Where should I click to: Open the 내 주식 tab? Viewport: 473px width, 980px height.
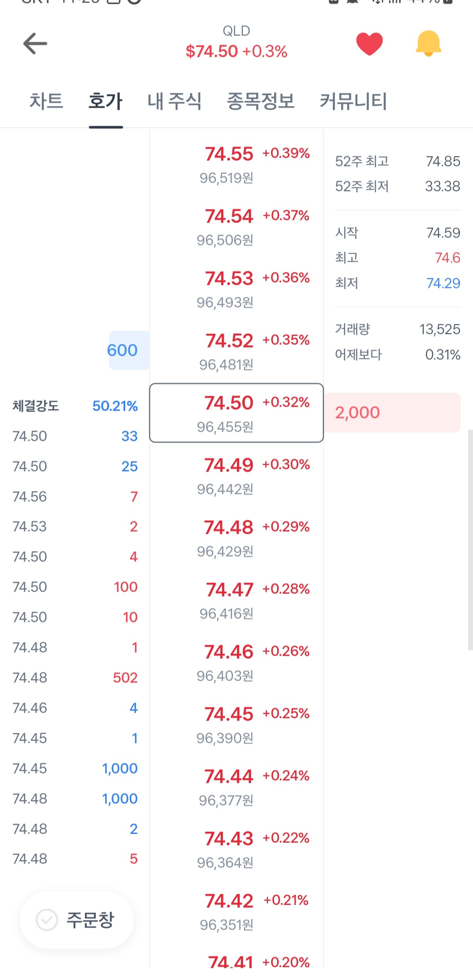[174, 101]
